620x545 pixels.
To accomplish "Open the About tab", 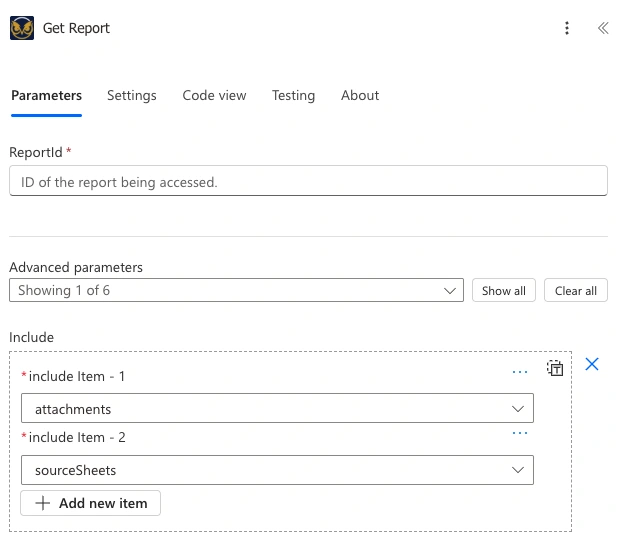I will [x=360, y=95].
